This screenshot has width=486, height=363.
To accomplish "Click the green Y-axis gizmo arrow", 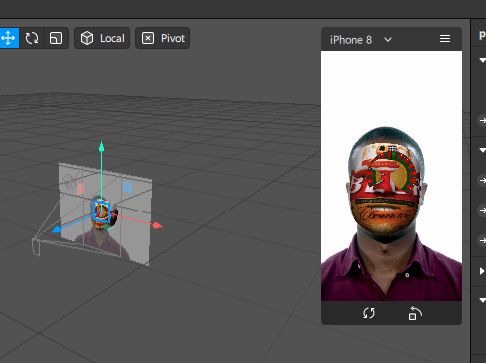I will click(x=102, y=147).
